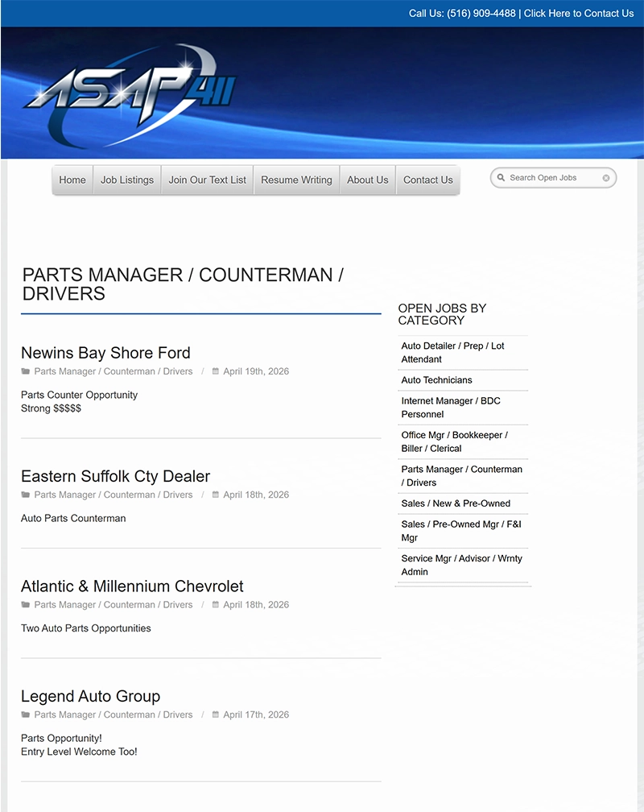Click the Call Us phone number
Viewport: 644px width, 812px height.
pos(481,14)
